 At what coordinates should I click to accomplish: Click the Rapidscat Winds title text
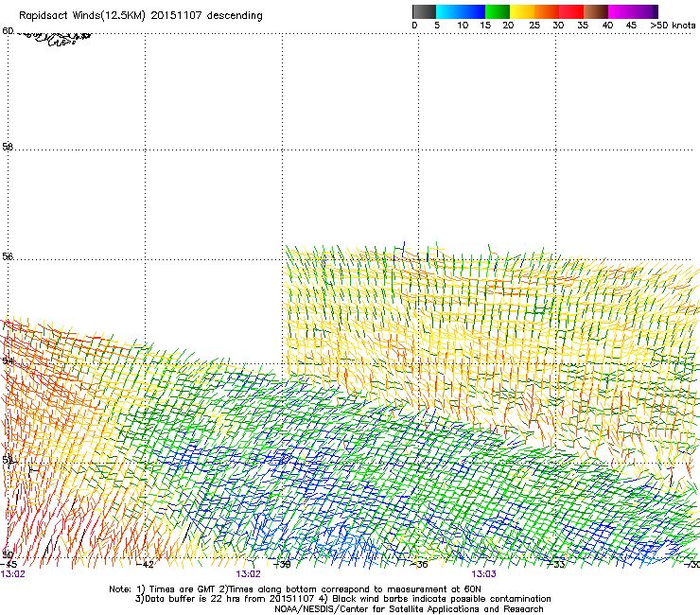tap(141, 16)
